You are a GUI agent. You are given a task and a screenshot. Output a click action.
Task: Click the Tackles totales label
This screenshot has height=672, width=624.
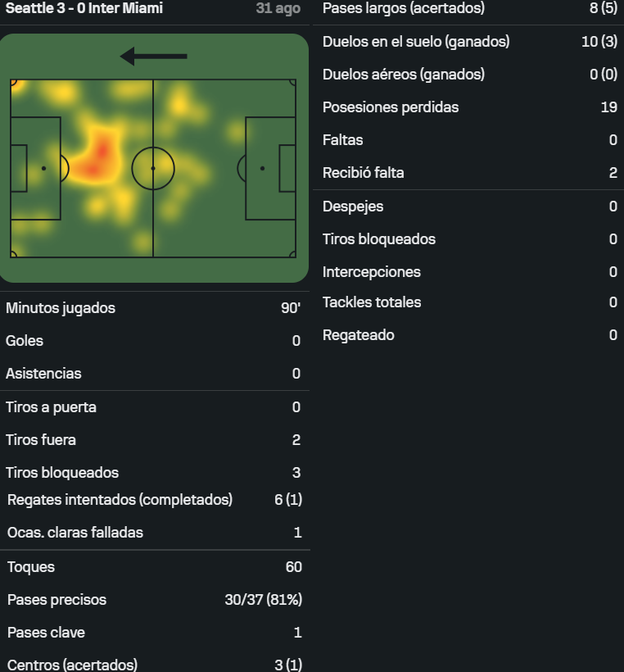pyautogui.click(x=372, y=302)
